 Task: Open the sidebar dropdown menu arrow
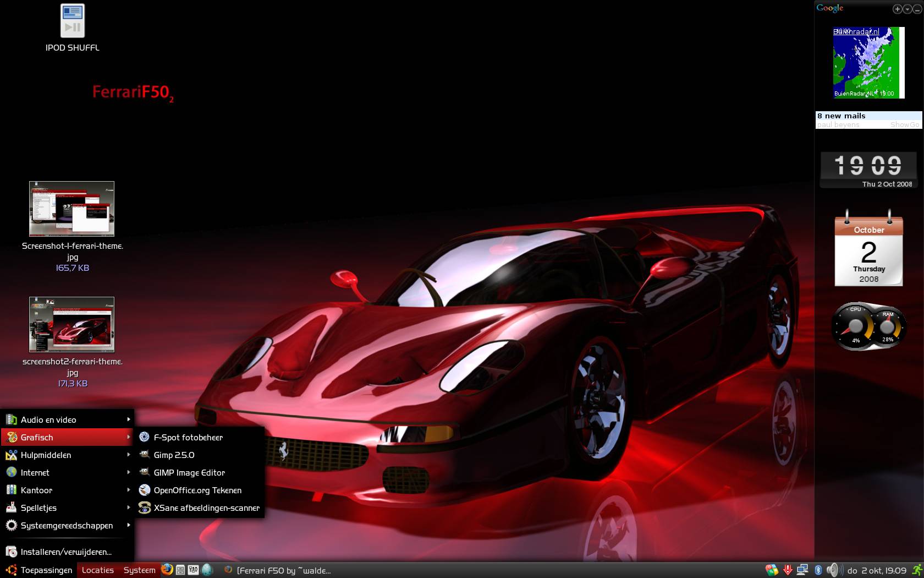pos(907,9)
